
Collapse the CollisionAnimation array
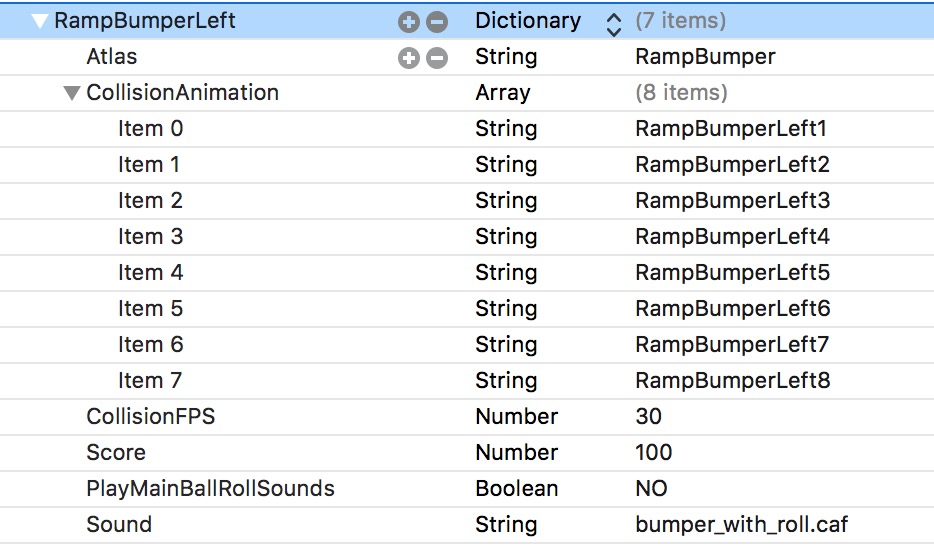71,93
